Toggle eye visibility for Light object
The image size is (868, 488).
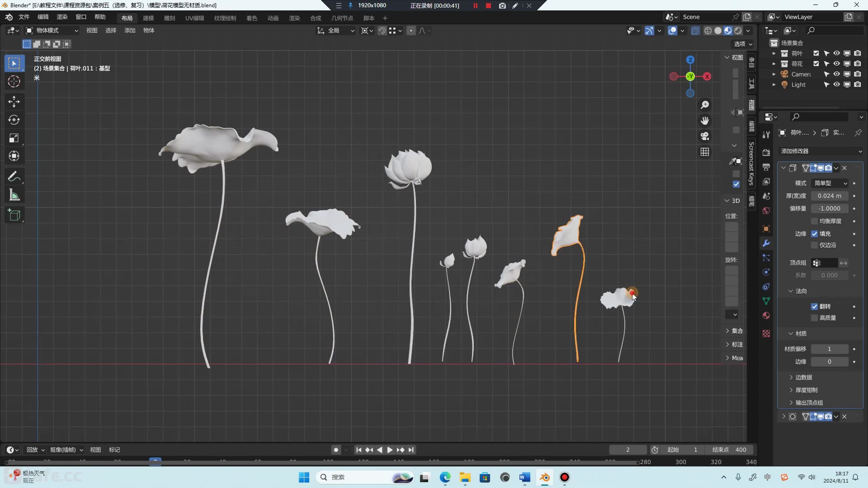click(x=836, y=84)
